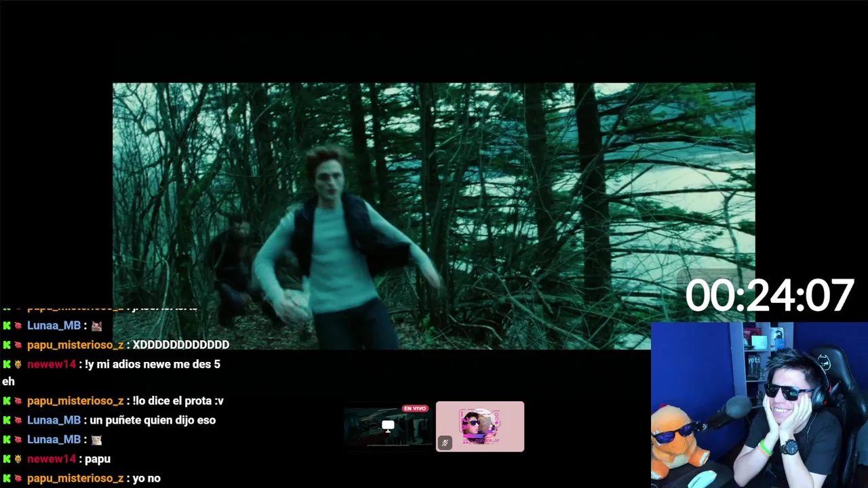Open papu_misterioso_z profile on '!lo dice el prota'
868x488 pixels.
coord(75,401)
